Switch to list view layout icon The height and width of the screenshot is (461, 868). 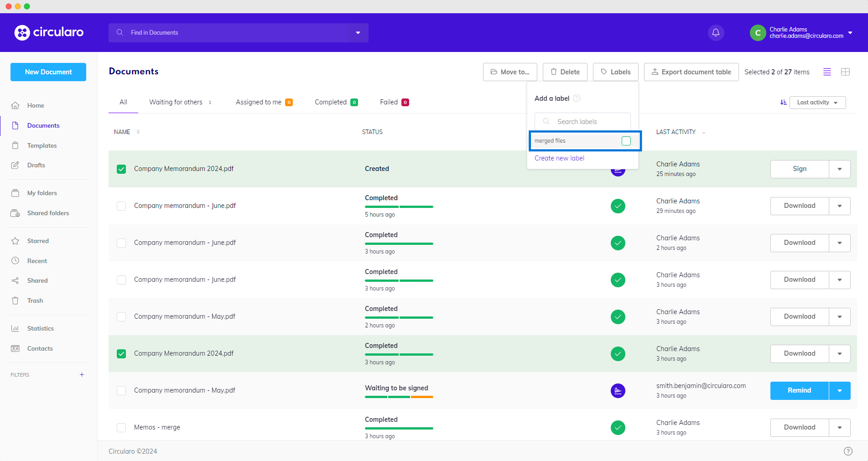pos(827,72)
